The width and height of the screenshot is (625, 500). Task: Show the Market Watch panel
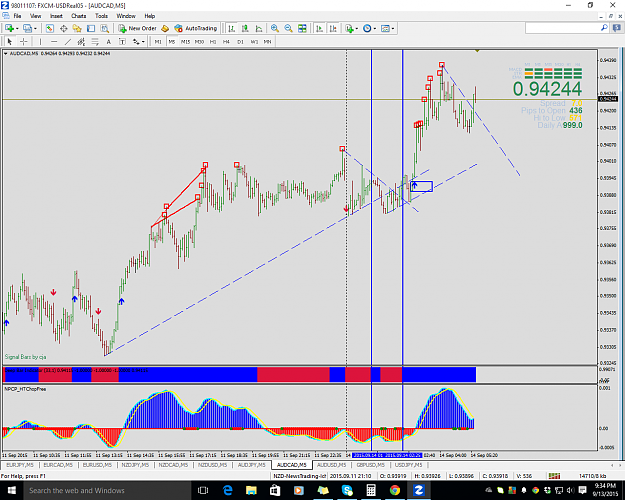(49, 28)
